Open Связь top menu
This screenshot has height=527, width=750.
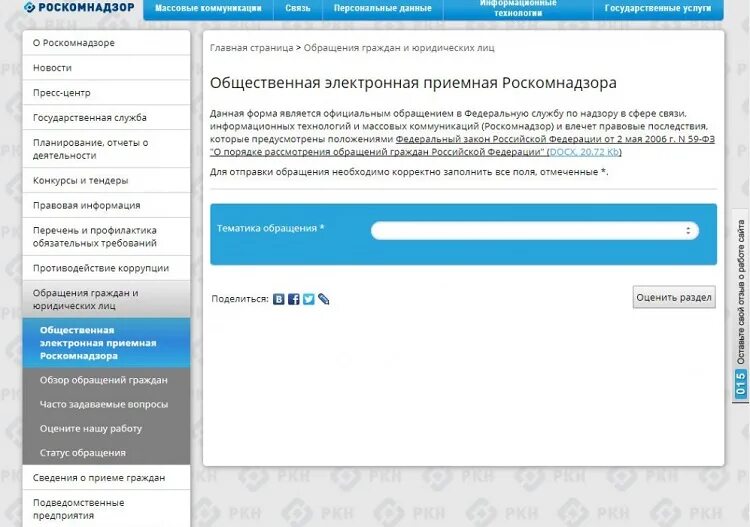(298, 8)
